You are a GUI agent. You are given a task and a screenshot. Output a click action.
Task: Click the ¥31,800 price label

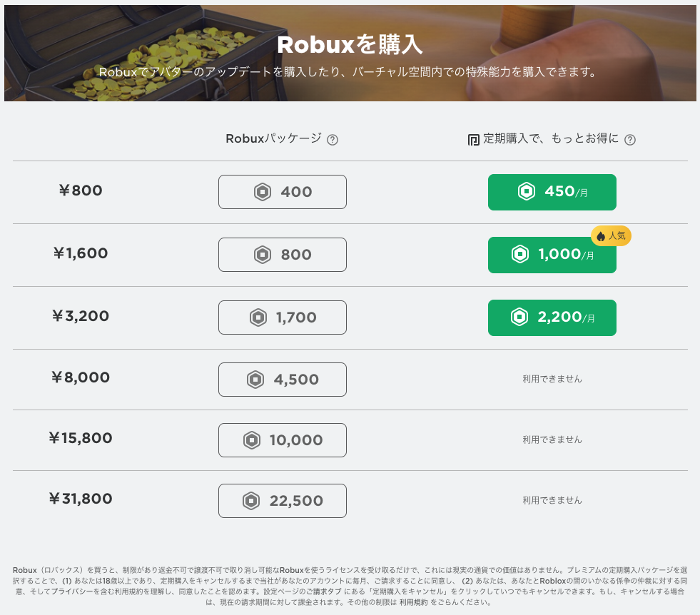point(81,499)
